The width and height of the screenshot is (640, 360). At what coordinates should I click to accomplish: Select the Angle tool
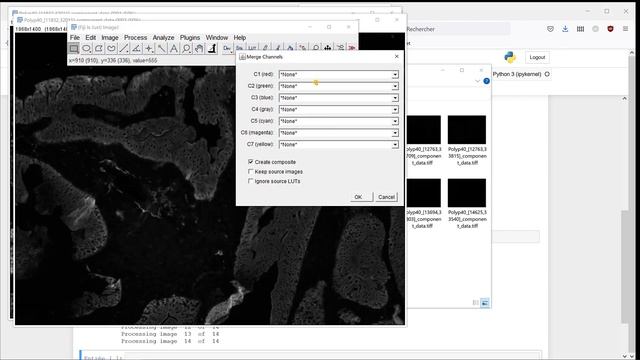136,49
